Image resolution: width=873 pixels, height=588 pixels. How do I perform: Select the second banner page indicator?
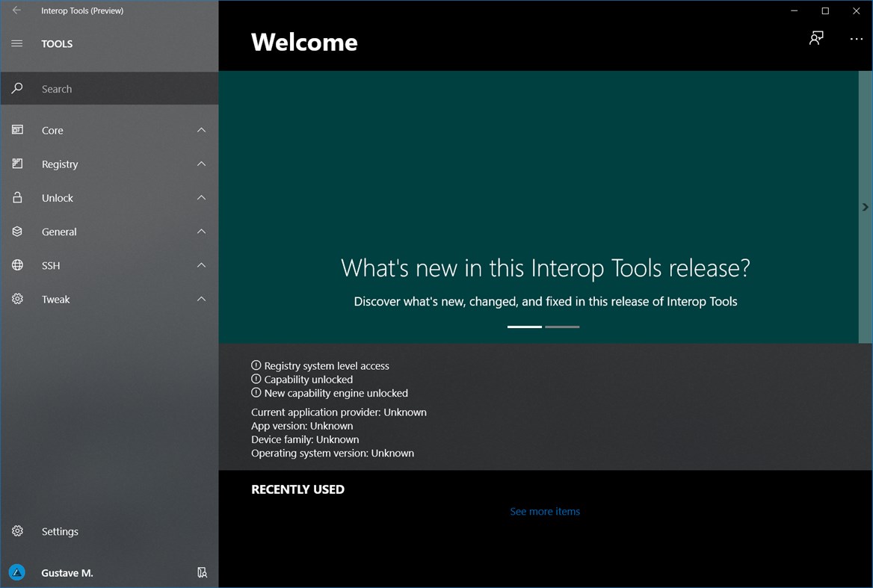(x=562, y=327)
